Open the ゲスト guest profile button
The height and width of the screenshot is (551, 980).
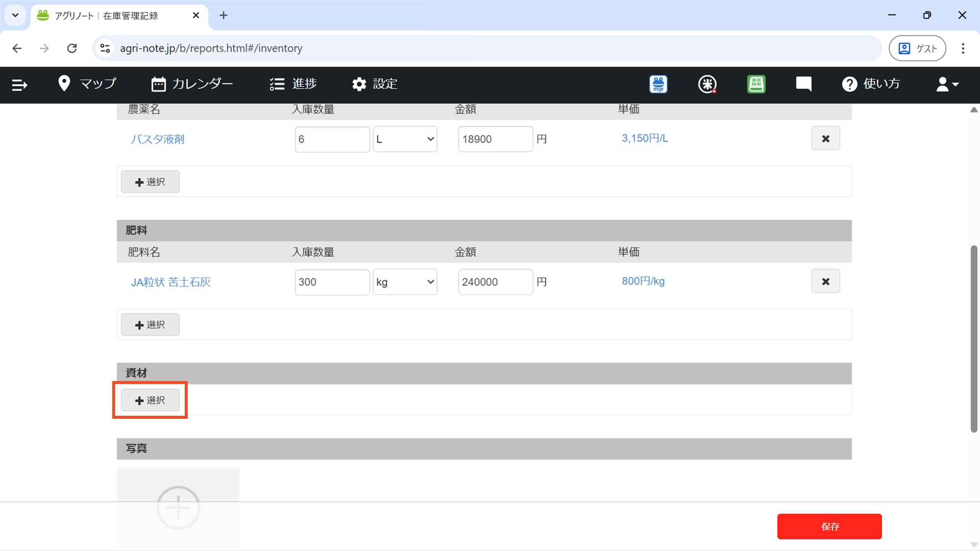(x=917, y=48)
